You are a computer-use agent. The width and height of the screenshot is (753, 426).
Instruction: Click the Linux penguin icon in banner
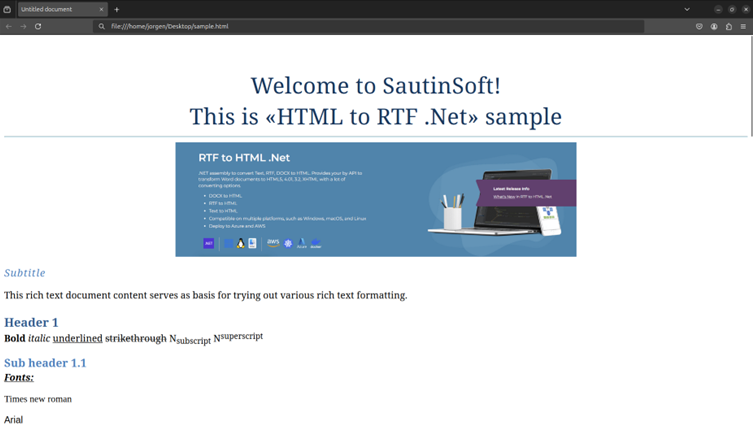pos(241,243)
